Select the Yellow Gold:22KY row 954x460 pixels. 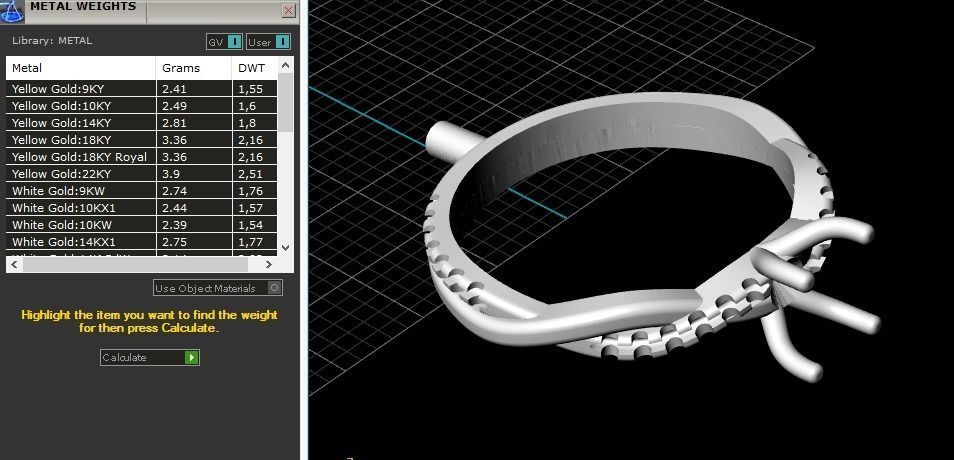pos(142,174)
